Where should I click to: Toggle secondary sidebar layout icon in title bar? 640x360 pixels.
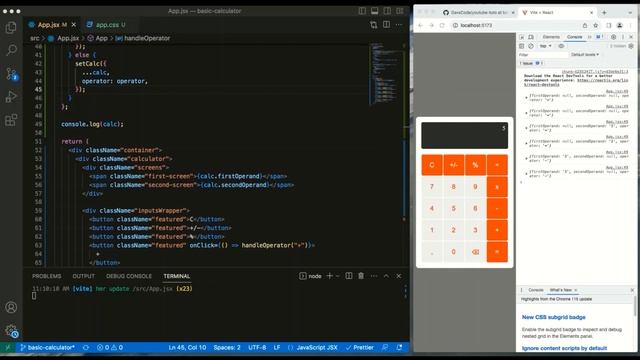click(387, 11)
